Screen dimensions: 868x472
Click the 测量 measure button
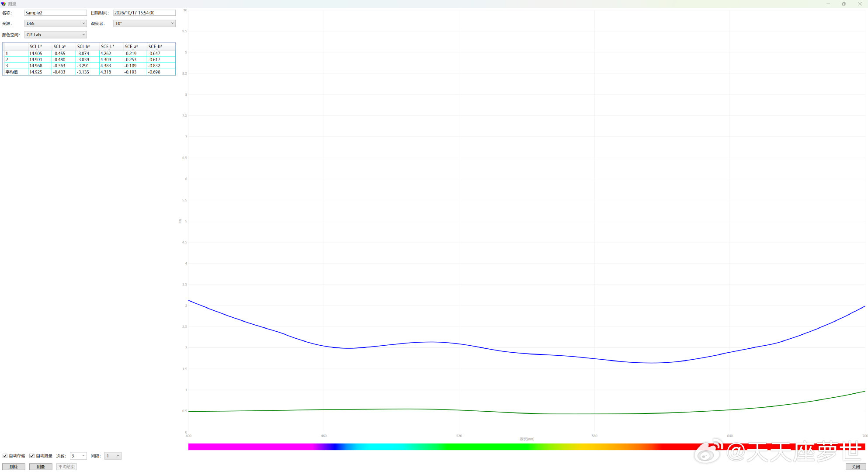(41, 467)
